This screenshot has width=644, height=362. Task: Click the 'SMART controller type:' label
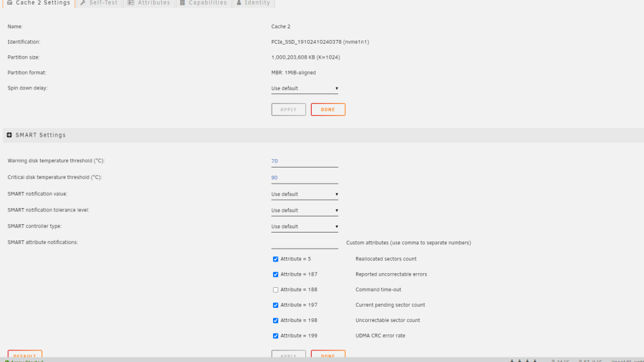(x=35, y=226)
